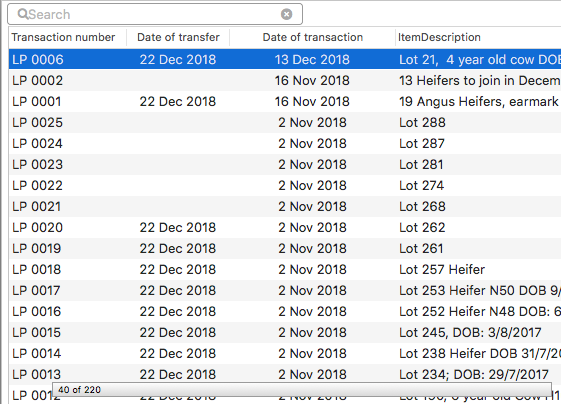Choose transaction LP 0025 Lot 288
The image size is (561, 404).
point(285,122)
